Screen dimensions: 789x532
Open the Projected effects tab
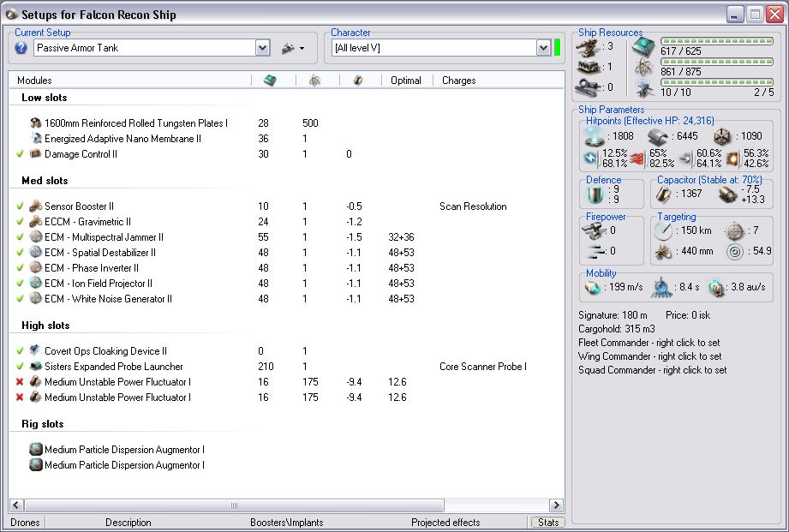click(x=445, y=523)
